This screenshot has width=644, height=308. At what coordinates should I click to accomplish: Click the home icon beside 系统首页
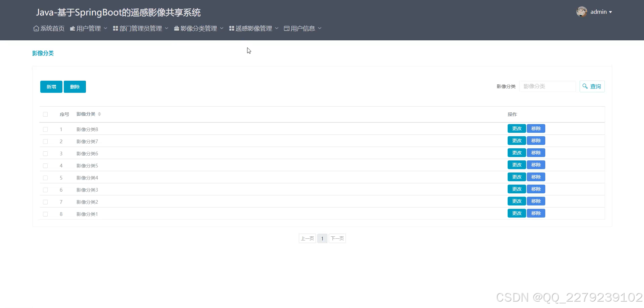click(36, 28)
